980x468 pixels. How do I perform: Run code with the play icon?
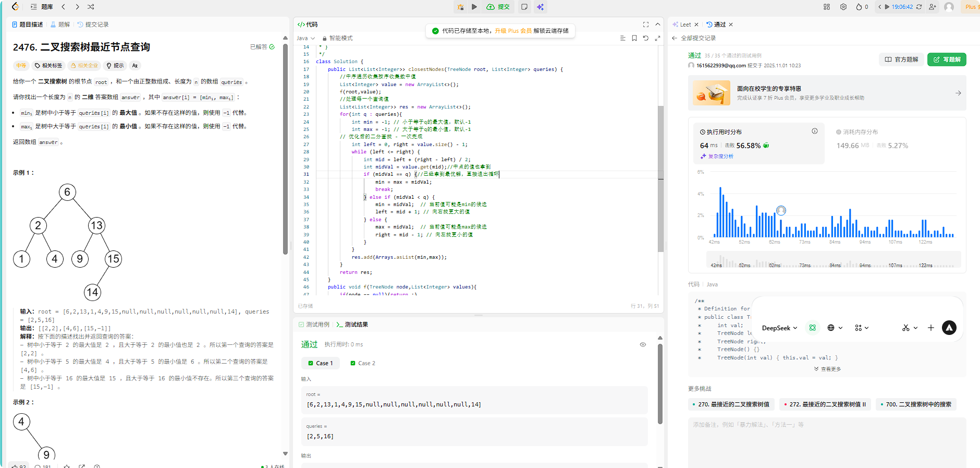pos(474,7)
